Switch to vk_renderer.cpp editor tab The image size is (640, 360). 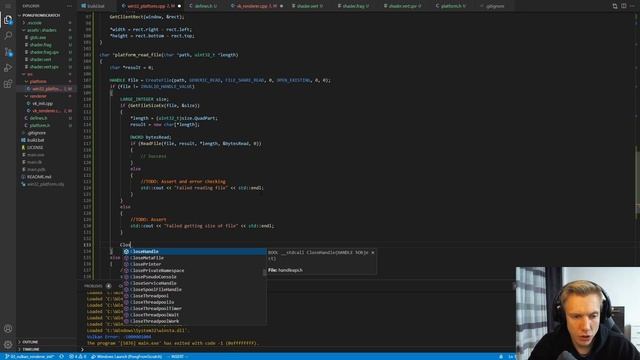click(x=256, y=6)
